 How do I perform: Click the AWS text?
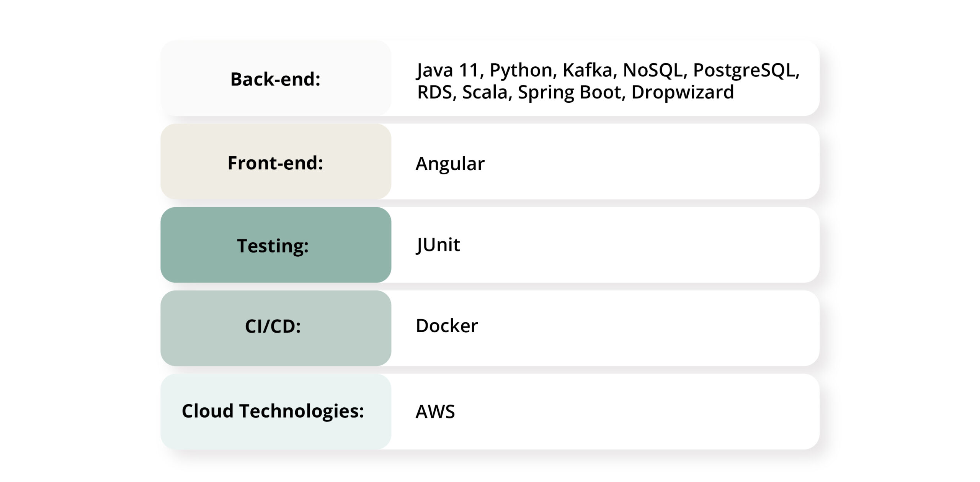pyautogui.click(x=435, y=412)
